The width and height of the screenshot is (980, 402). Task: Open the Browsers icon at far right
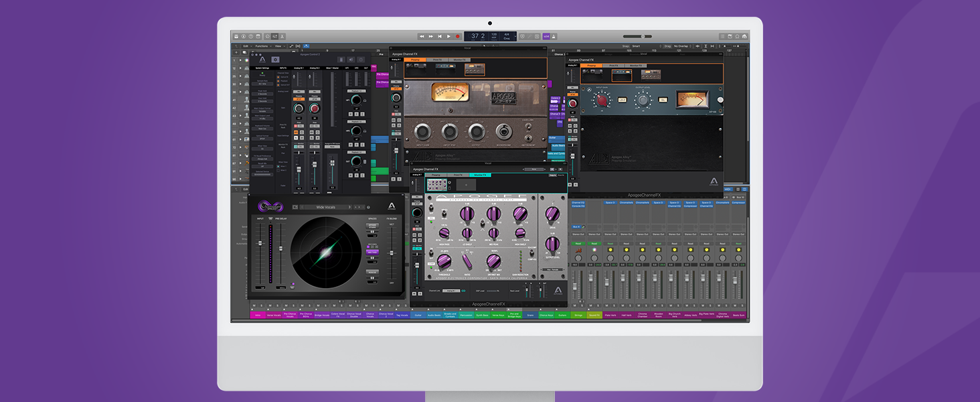[745, 36]
